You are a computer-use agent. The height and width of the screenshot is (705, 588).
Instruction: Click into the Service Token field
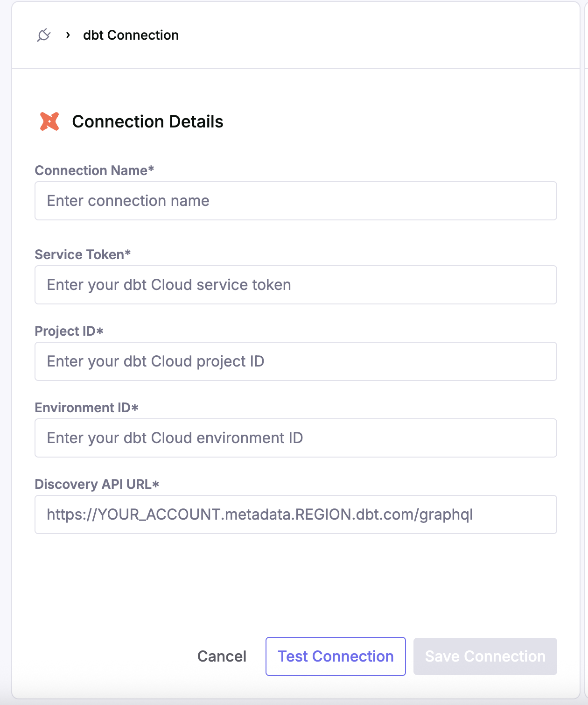tap(295, 285)
